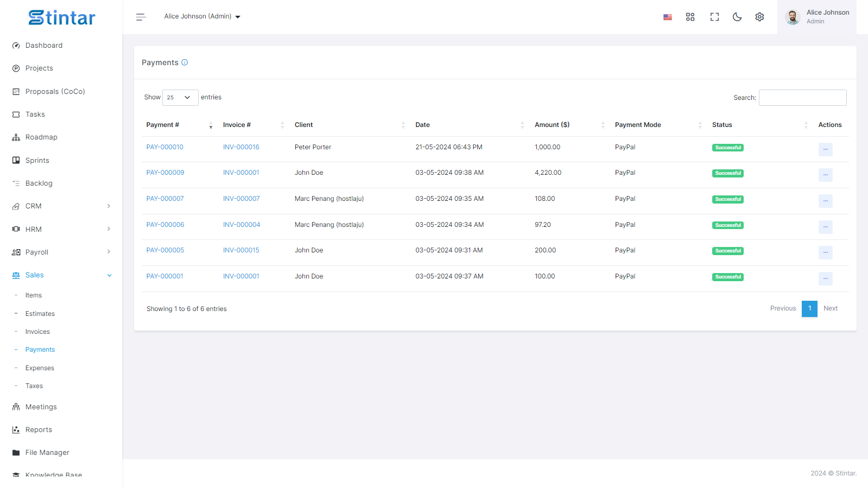Click the Tasks sidebar icon

point(16,115)
